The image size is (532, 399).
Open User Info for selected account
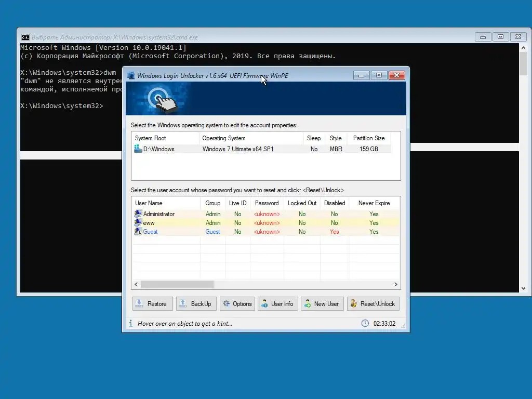278,303
